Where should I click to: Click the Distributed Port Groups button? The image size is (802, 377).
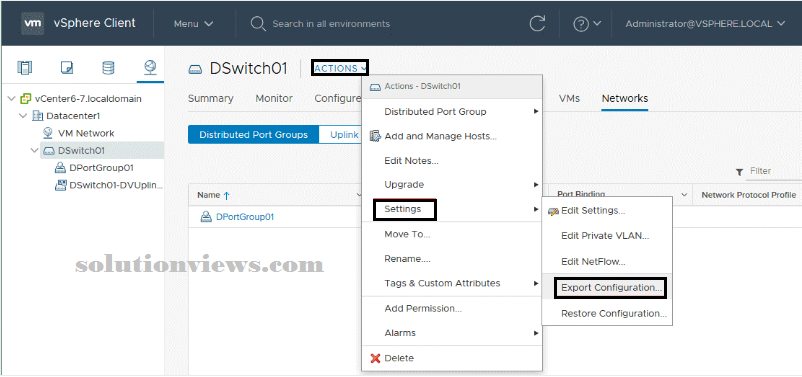click(x=254, y=135)
